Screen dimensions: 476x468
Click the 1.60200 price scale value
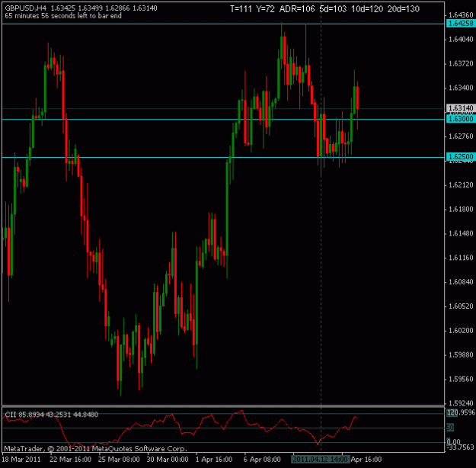point(461,331)
